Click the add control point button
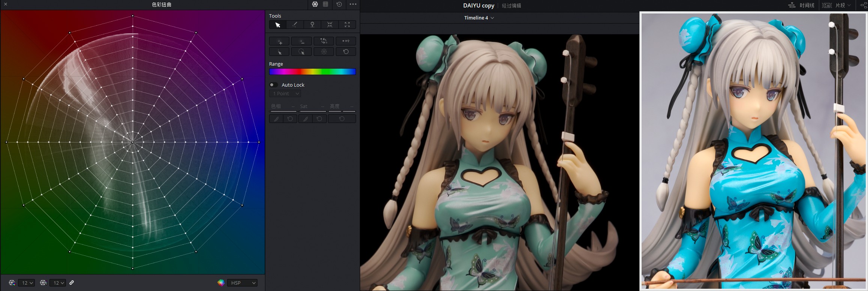Image resolution: width=868 pixels, height=291 pixels. (x=279, y=41)
